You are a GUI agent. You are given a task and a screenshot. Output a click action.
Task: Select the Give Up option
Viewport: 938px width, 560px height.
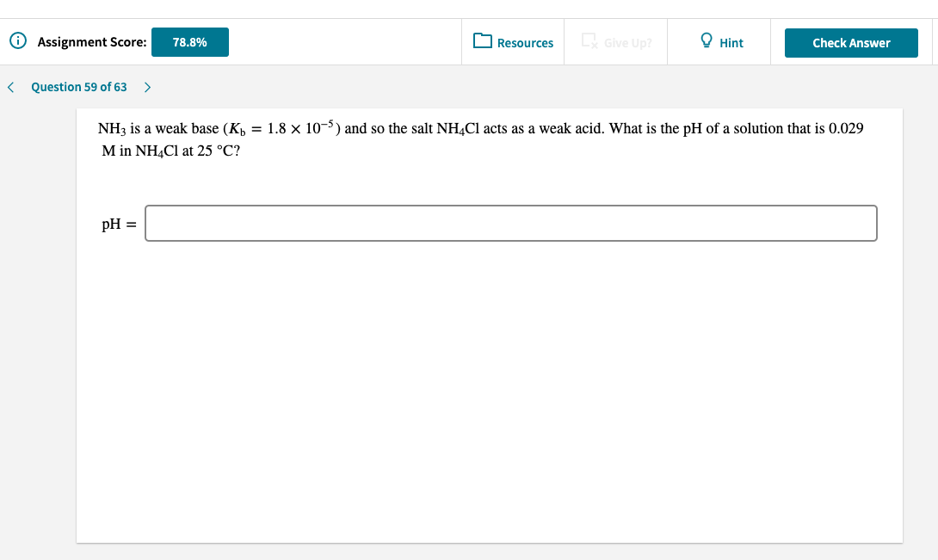pyautogui.click(x=615, y=42)
